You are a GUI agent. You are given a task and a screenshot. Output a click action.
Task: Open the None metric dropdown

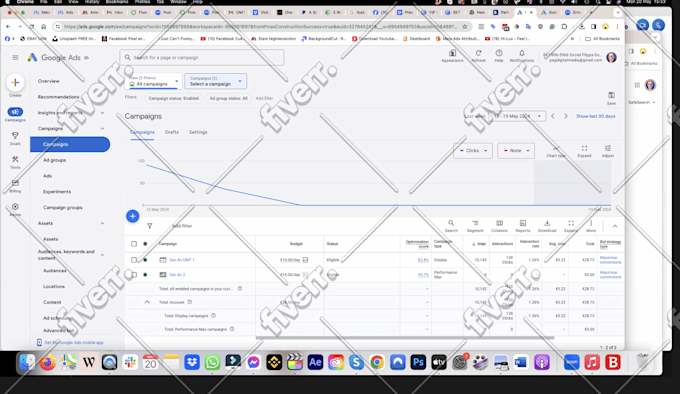(516, 150)
